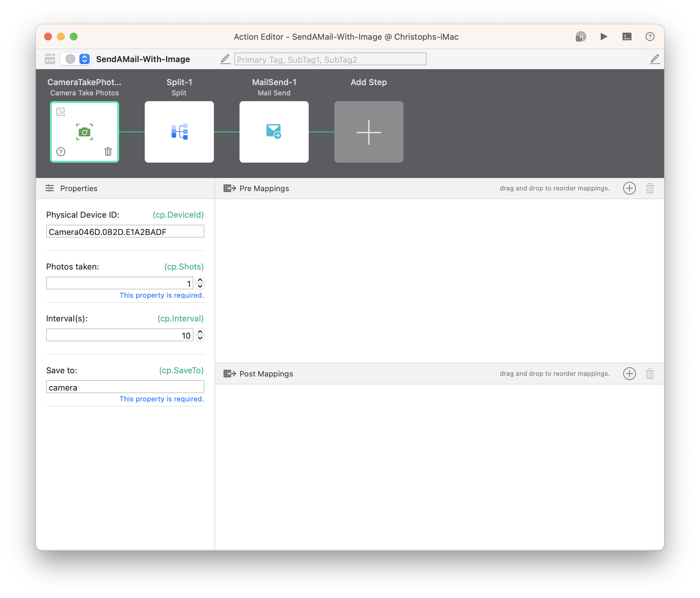Click the Properties sliders icon
Image resolution: width=700 pixels, height=598 pixels.
[50, 188]
